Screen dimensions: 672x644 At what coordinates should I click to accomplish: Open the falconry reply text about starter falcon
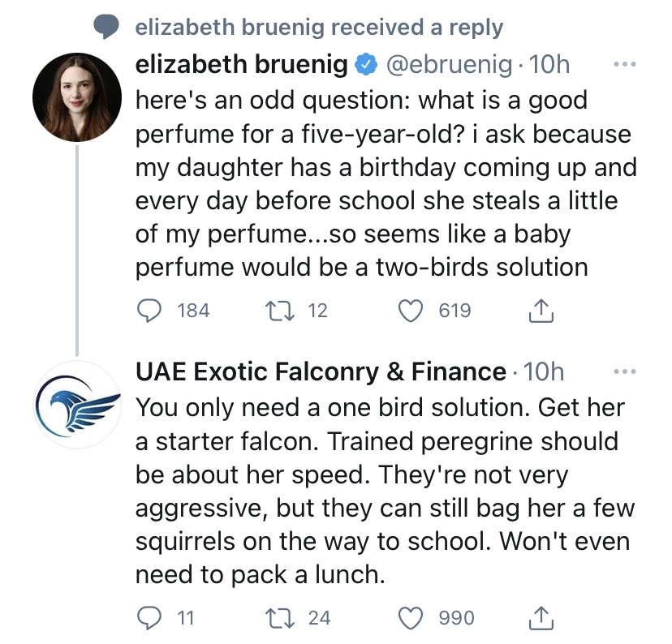(x=385, y=491)
